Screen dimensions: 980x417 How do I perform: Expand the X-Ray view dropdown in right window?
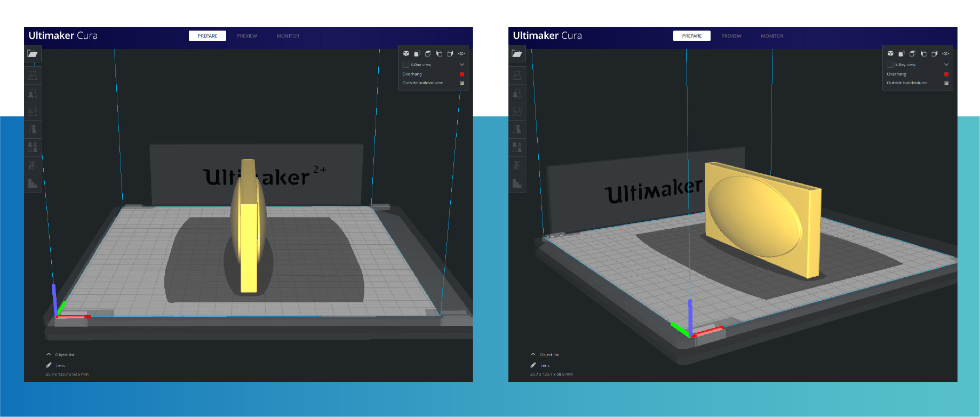[x=946, y=65]
